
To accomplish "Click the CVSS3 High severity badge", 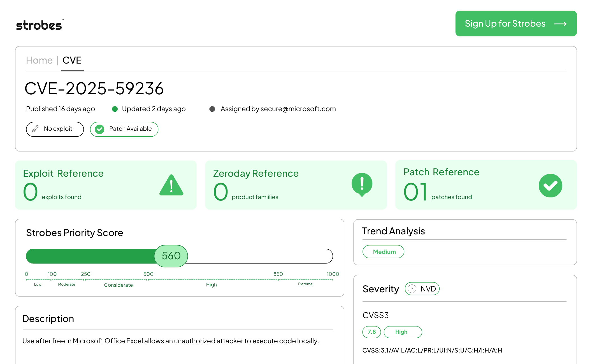I will point(403,332).
